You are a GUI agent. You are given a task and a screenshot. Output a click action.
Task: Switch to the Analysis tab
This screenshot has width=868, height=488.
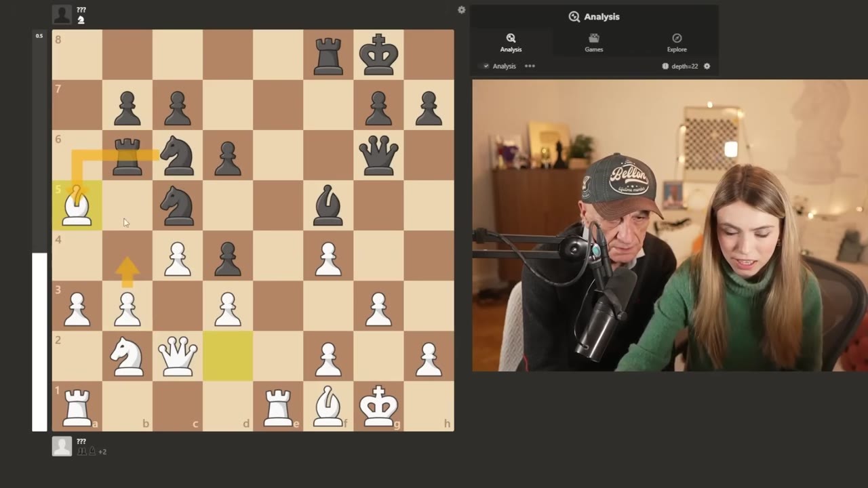click(x=511, y=43)
